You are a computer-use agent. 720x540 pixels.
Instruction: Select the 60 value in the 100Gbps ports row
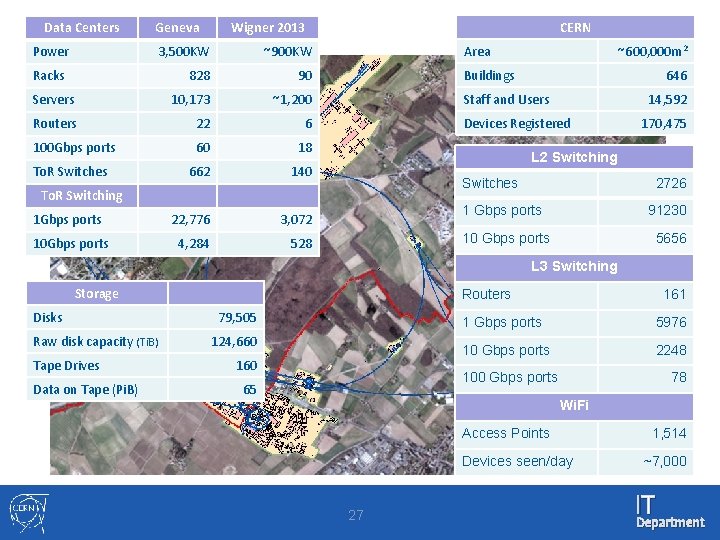(x=203, y=147)
